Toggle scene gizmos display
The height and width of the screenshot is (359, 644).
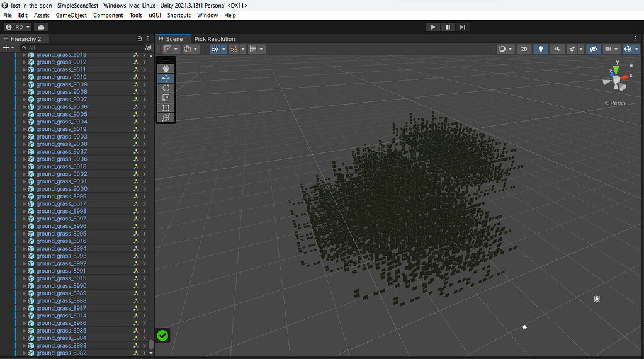[x=628, y=49]
